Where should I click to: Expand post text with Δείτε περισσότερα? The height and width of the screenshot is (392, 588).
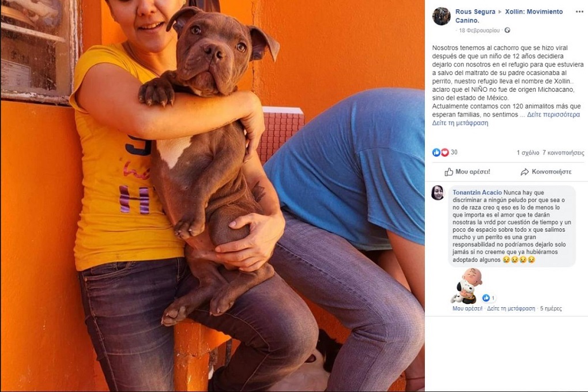[553, 115]
